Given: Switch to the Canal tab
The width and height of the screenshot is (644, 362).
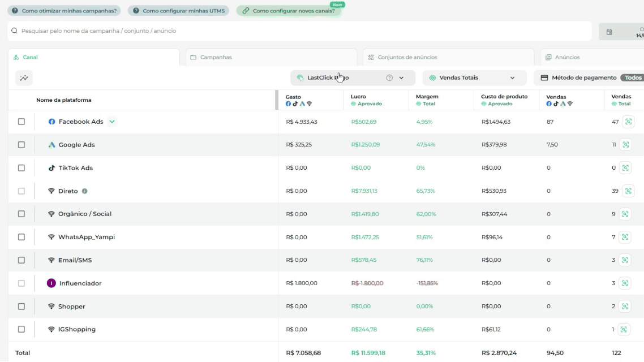Looking at the screenshot, I should pyautogui.click(x=93, y=57).
